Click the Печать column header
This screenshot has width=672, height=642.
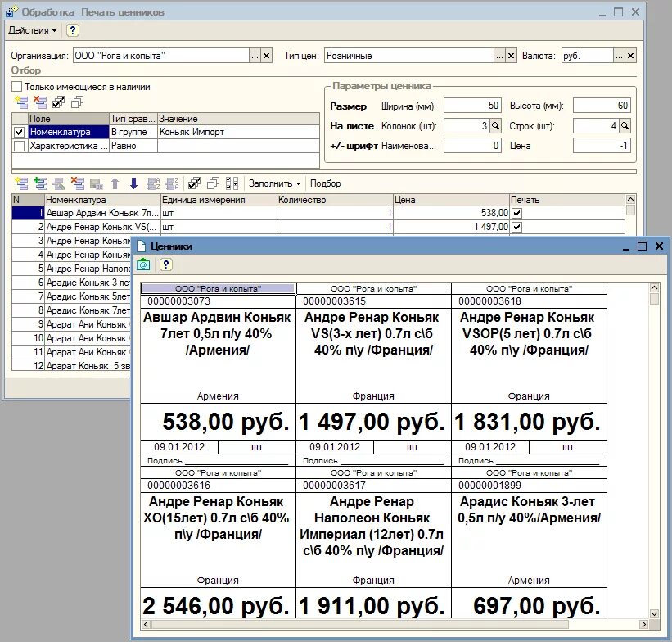pyautogui.click(x=567, y=200)
